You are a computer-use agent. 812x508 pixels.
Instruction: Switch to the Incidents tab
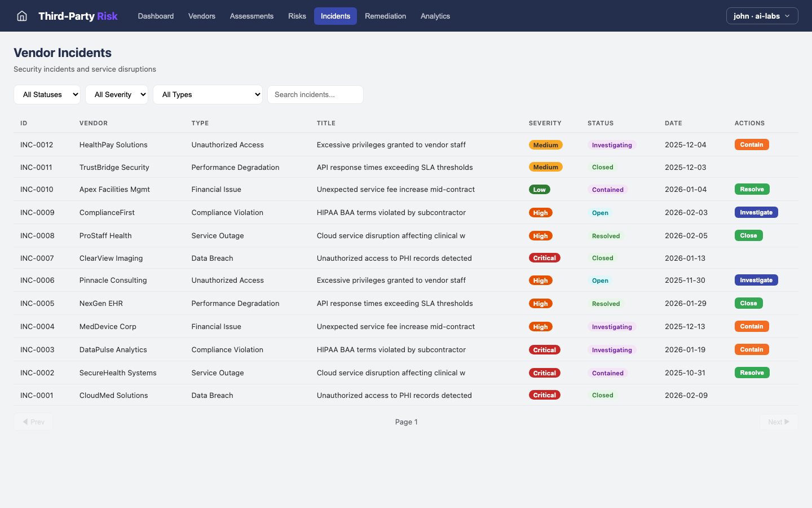click(335, 16)
